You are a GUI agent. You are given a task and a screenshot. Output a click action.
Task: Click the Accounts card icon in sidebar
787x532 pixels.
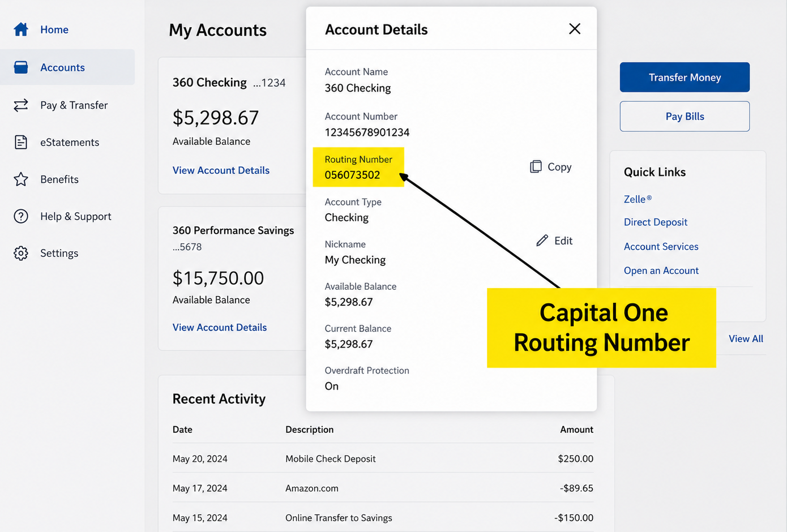[21, 67]
